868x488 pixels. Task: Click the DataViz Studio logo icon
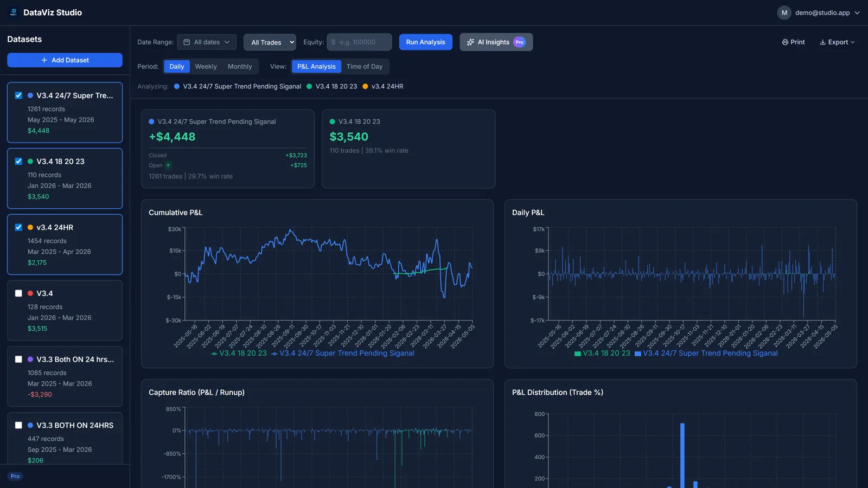pos(14,12)
